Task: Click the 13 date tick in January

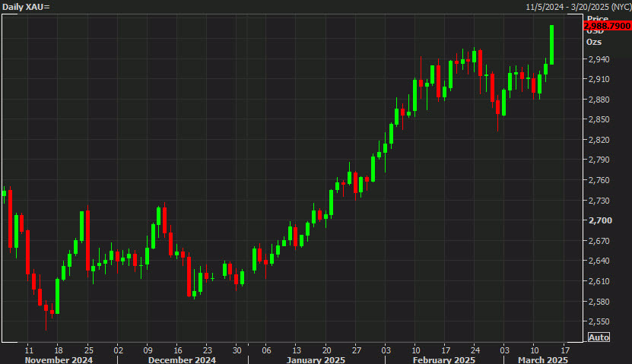Action: click(297, 350)
